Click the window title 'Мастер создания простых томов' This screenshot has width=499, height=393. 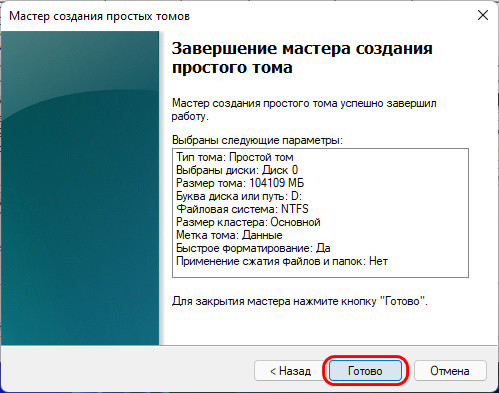coord(99,16)
